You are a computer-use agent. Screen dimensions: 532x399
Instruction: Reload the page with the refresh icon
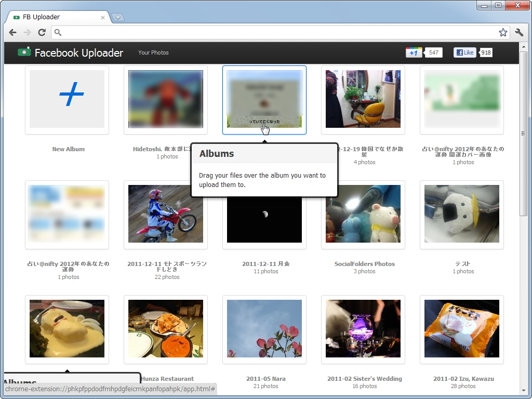coord(42,32)
